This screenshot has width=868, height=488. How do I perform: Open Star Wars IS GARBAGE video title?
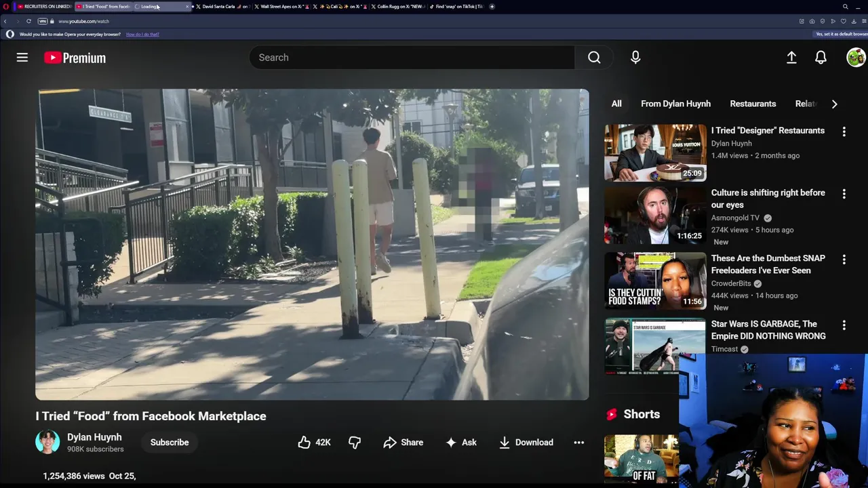tap(768, 329)
